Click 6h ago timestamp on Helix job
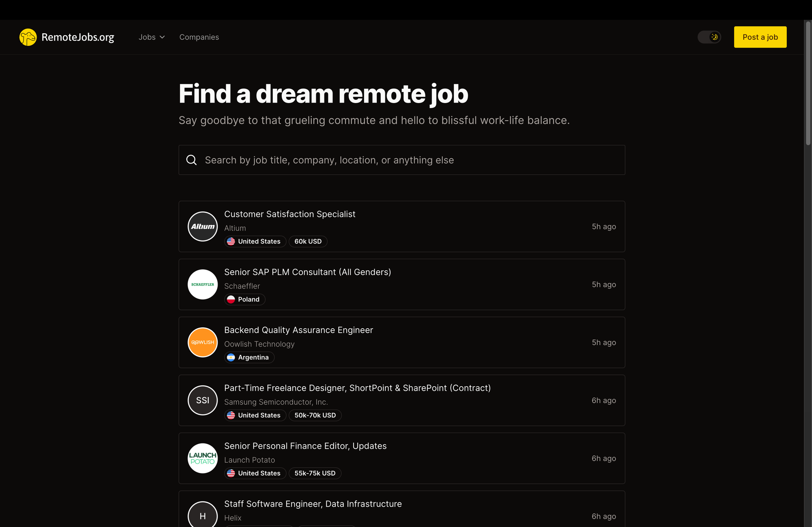The height and width of the screenshot is (527, 812). tap(604, 516)
